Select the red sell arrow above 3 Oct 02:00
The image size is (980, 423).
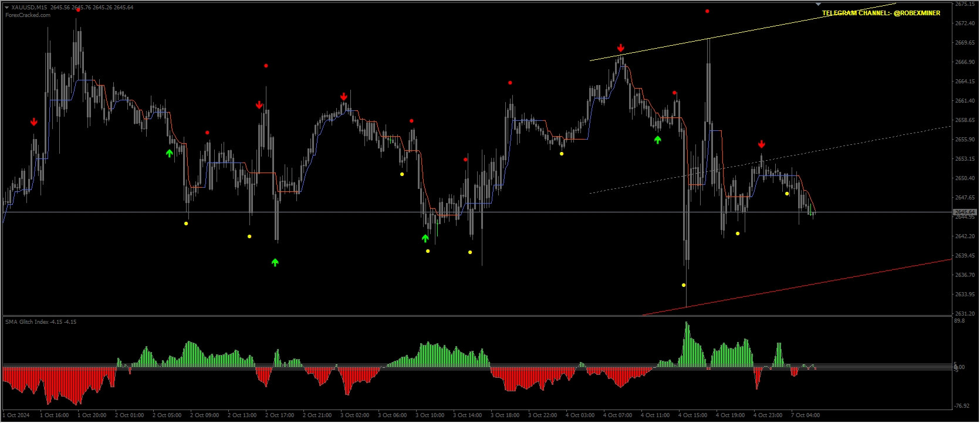(x=344, y=97)
